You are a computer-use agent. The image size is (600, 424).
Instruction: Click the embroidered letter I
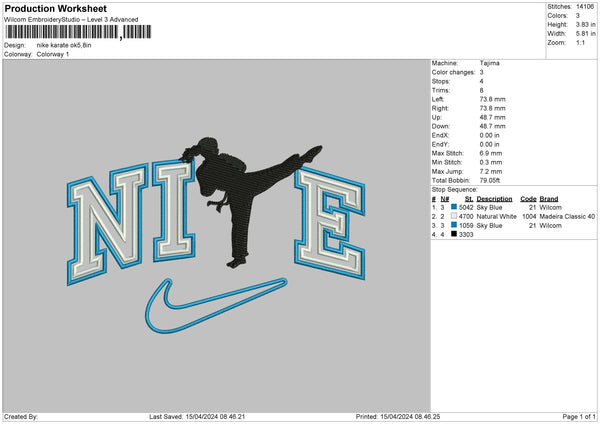pos(174,210)
